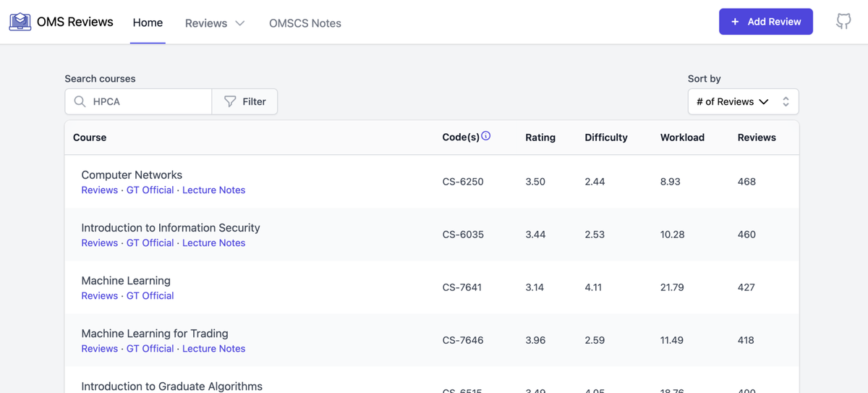Open GT Official link for Machine Learning
The image size is (868, 393).
[150, 296]
